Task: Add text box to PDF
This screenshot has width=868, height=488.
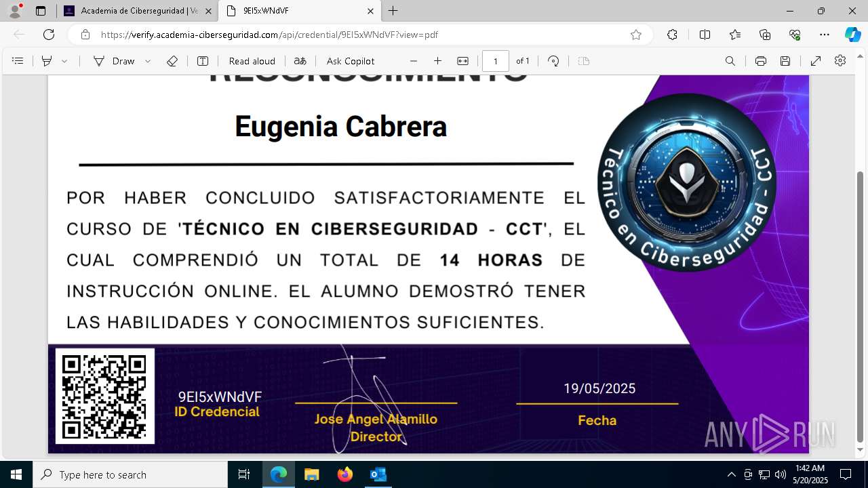Action: (x=203, y=61)
